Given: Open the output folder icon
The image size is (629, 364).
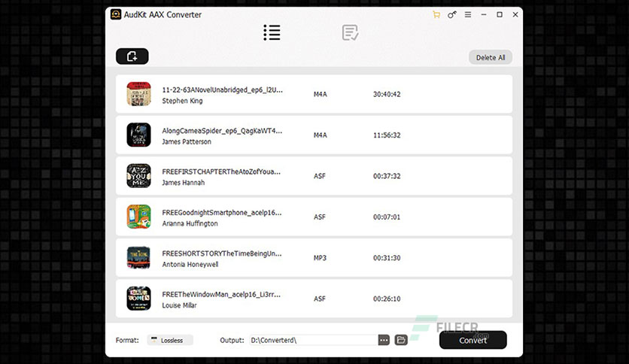Looking at the screenshot, I should click(x=401, y=340).
